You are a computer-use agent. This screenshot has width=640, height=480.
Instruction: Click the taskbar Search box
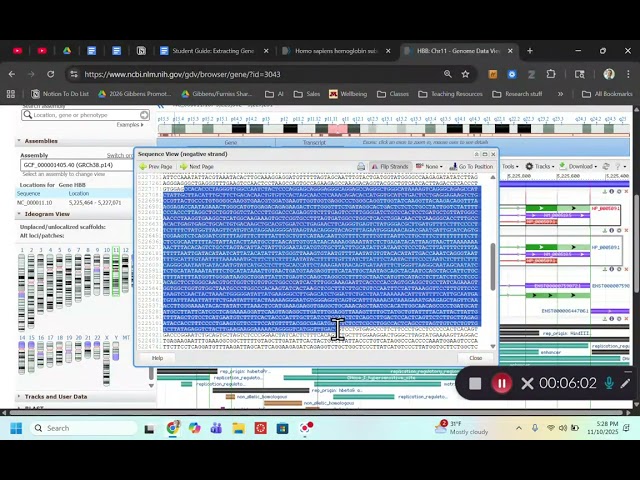(x=83, y=428)
